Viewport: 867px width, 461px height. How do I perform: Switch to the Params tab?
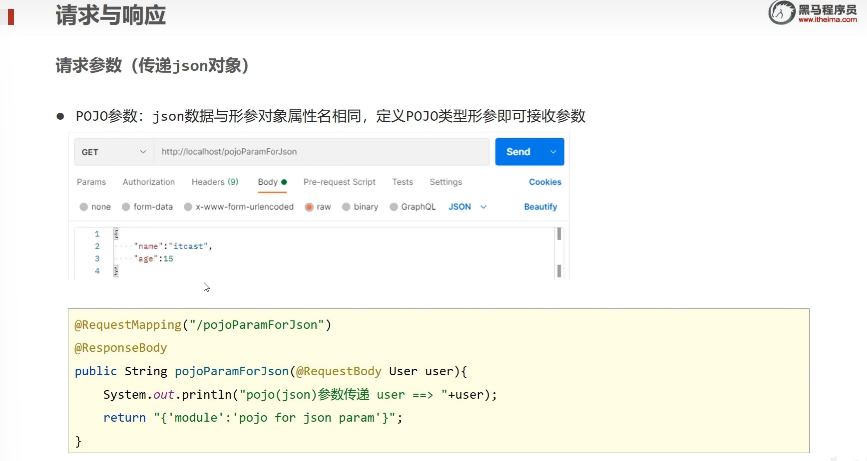[91, 182]
